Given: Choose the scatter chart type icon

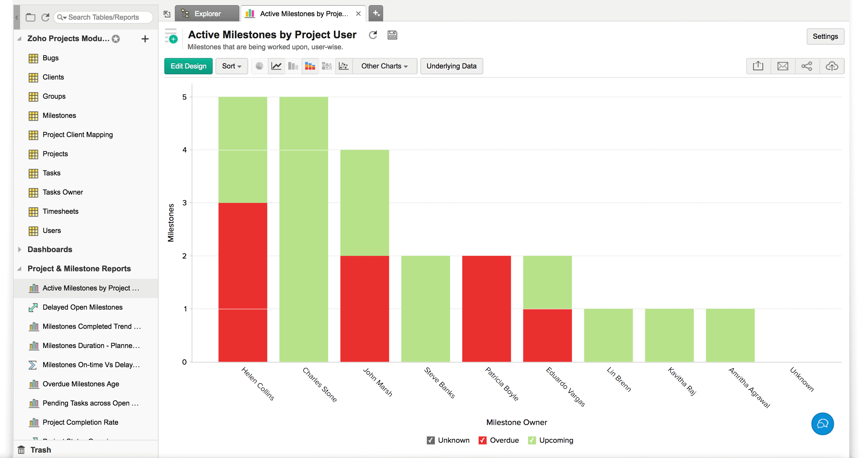Looking at the screenshot, I should [x=343, y=66].
